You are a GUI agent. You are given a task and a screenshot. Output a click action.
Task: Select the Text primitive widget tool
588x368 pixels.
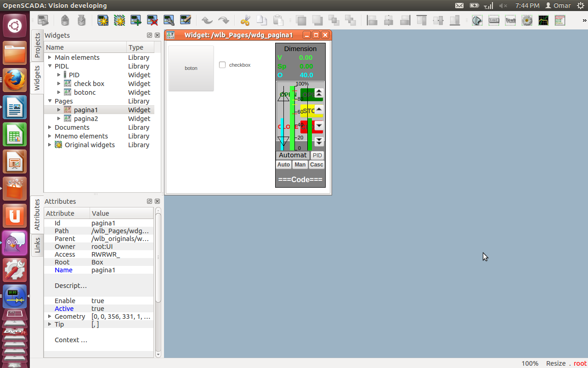pyautogui.click(x=510, y=20)
